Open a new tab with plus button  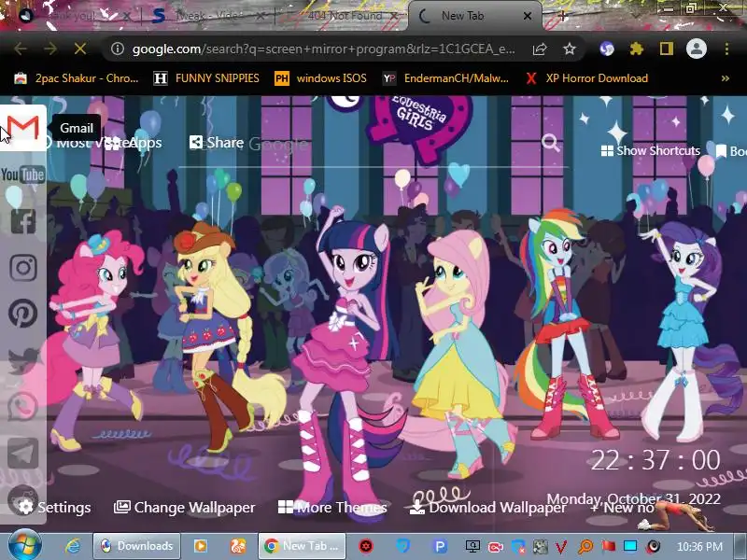(563, 16)
